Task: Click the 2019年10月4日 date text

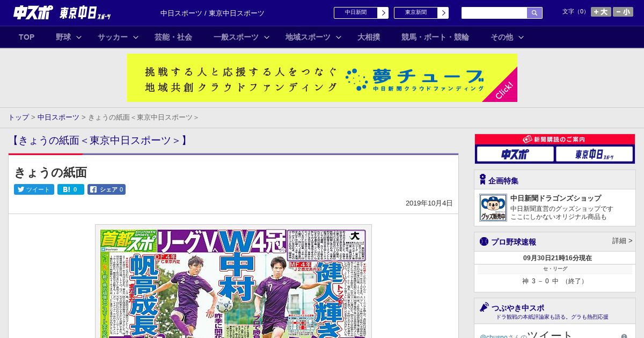Action: click(429, 203)
